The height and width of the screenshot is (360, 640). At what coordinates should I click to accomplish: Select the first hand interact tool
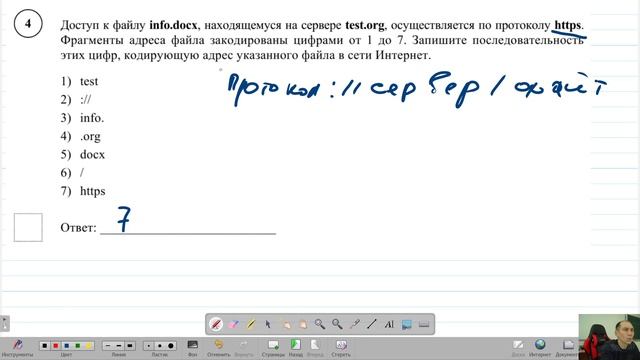point(286,324)
